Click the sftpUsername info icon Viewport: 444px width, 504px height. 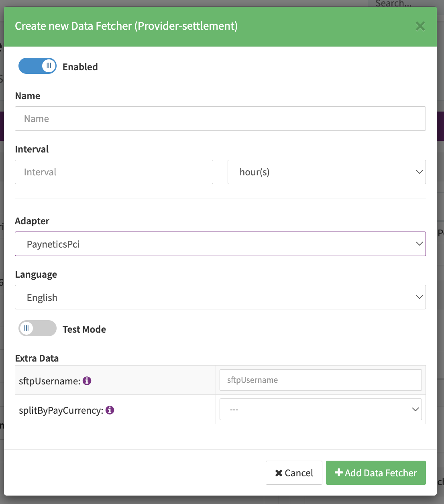[x=87, y=381]
